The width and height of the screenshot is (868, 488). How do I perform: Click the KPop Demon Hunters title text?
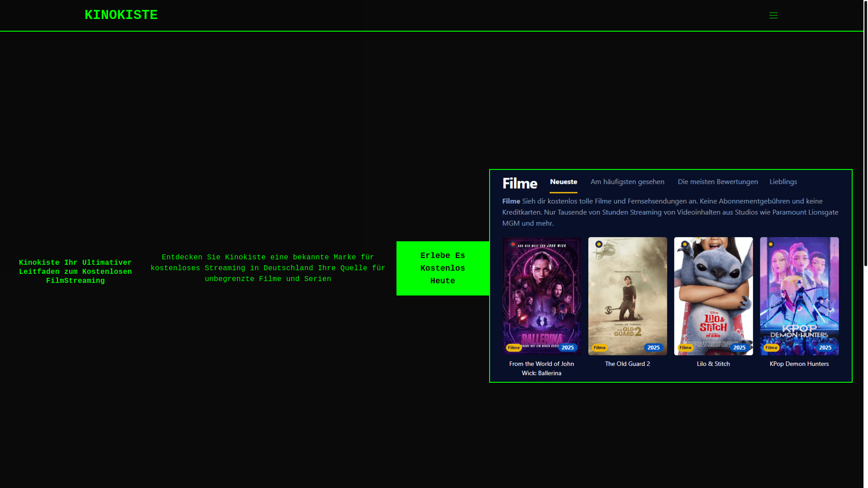(x=799, y=364)
